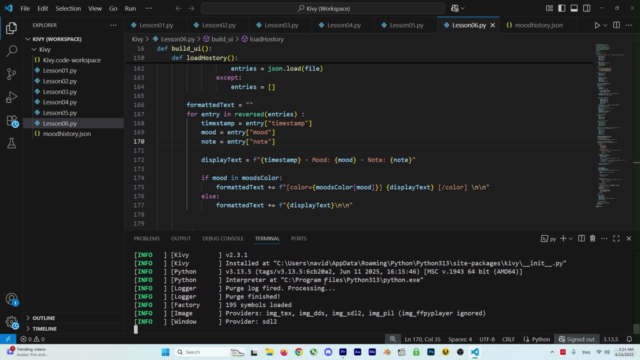
Task: Open the Selection menu
Action: (68, 8)
